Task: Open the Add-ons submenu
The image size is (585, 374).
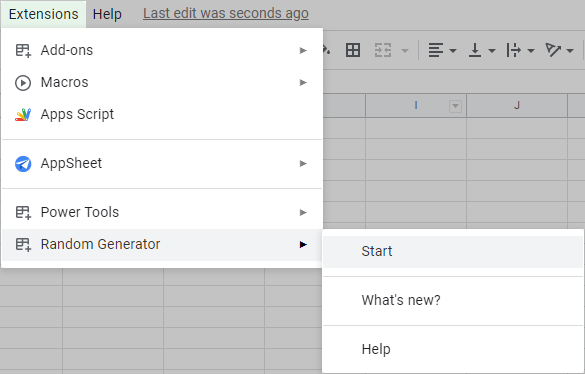Action: (162, 50)
